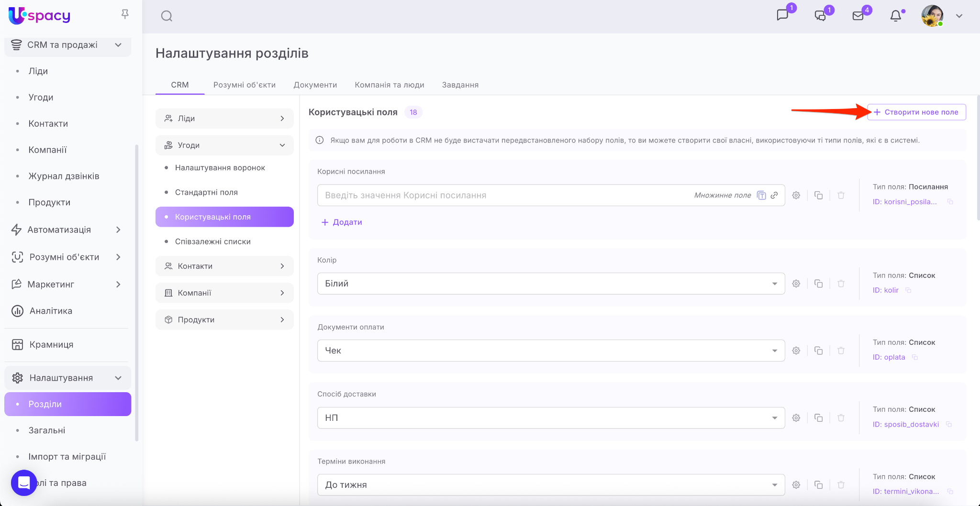Open the mail envelope icon
This screenshot has height=506, width=980.
(x=858, y=16)
